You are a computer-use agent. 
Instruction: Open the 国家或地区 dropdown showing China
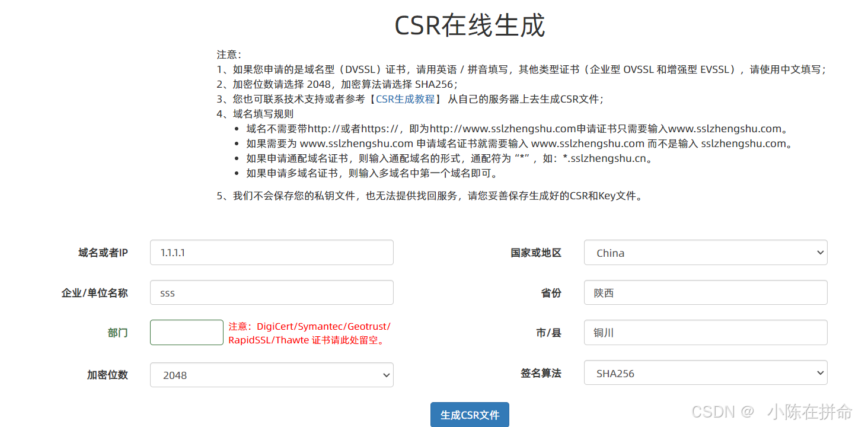(x=706, y=253)
